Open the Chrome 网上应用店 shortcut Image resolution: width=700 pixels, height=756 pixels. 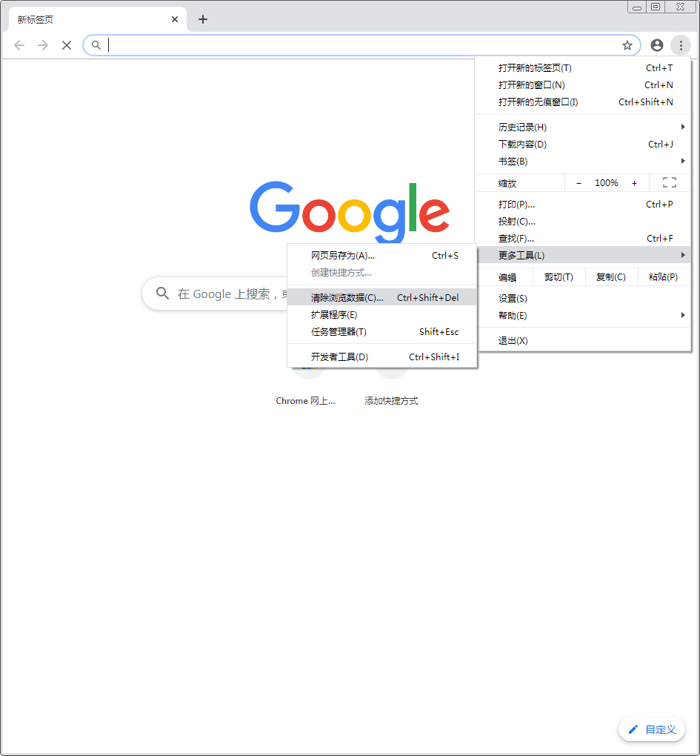pos(305,400)
